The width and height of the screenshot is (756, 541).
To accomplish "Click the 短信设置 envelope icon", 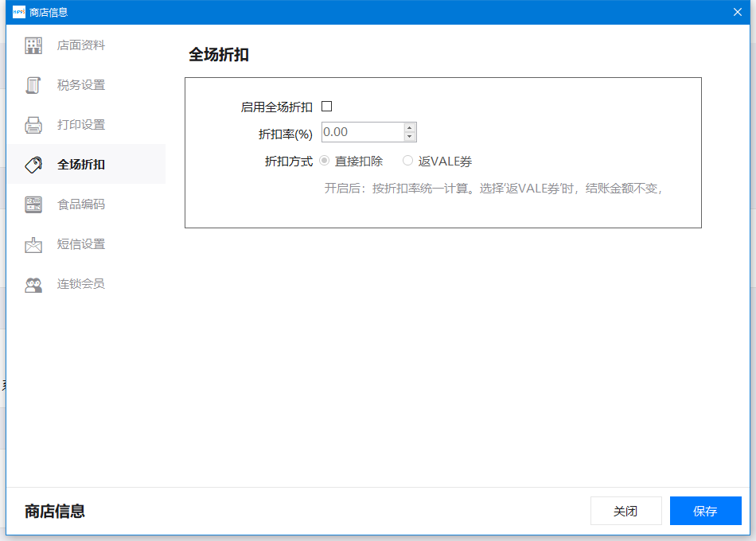I will (33, 244).
